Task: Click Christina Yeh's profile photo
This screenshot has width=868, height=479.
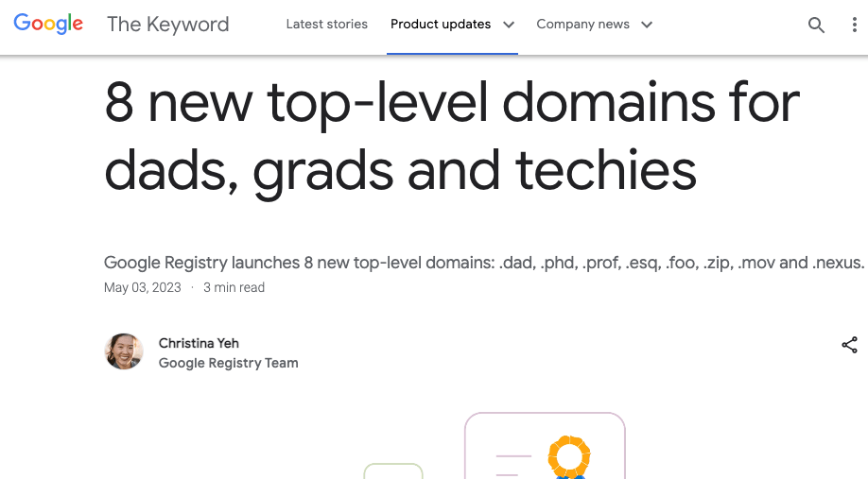Action: tap(124, 352)
